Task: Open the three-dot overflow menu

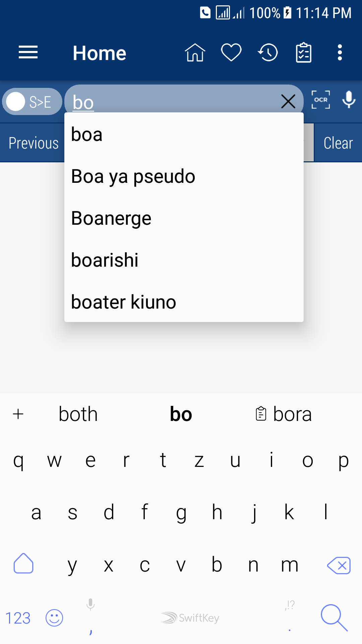Action: [x=340, y=53]
